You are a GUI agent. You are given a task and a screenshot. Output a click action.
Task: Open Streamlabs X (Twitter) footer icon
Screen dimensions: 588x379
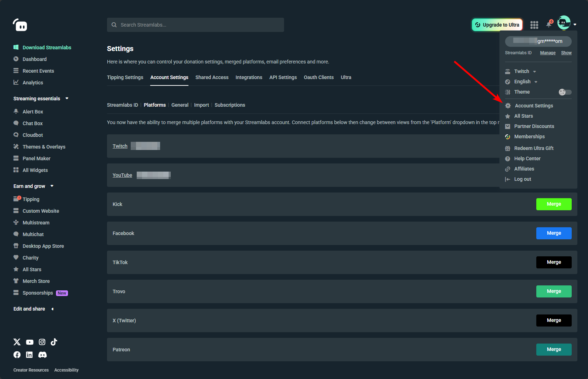coord(17,342)
